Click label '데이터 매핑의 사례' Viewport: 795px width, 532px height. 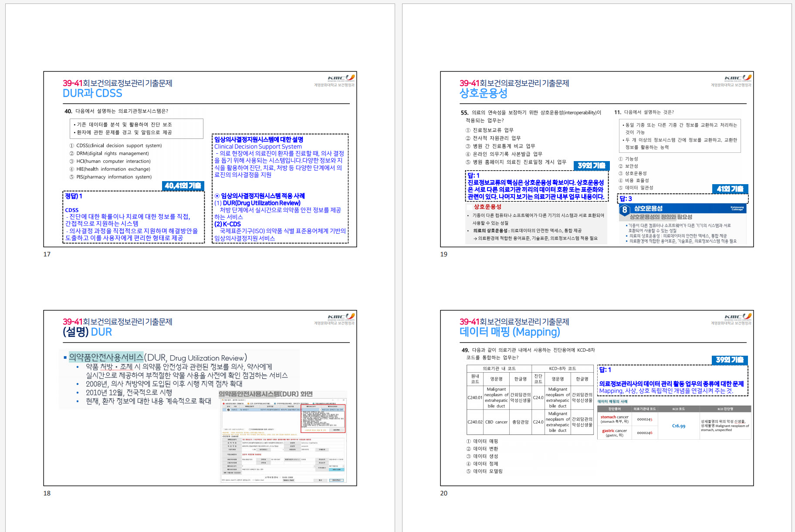click(612, 401)
